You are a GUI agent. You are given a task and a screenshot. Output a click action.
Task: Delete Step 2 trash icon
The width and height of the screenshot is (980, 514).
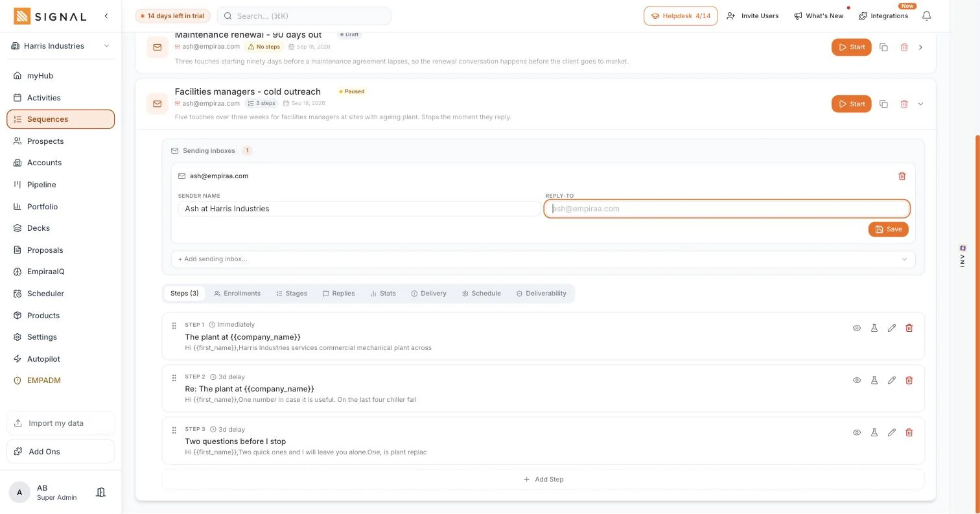coord(909,380)
